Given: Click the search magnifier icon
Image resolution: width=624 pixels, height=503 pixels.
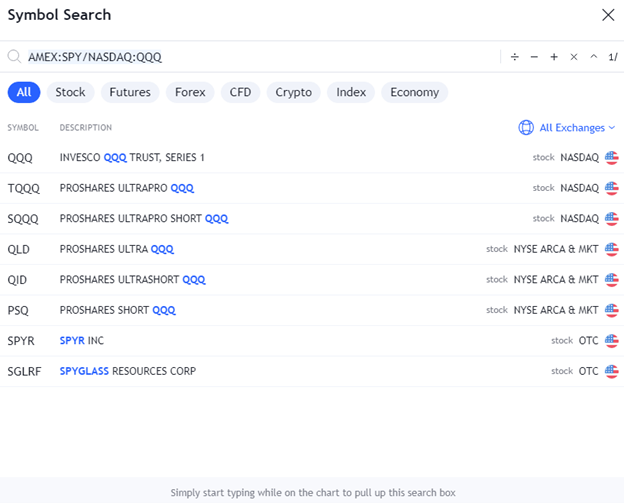Looking at the screenshot, I should [14, 57].
